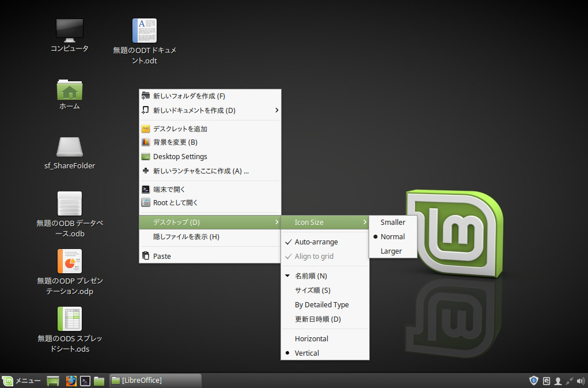Select the ODP presentation file icon
This screenshot has width=588, height=388.
point(70,261)
